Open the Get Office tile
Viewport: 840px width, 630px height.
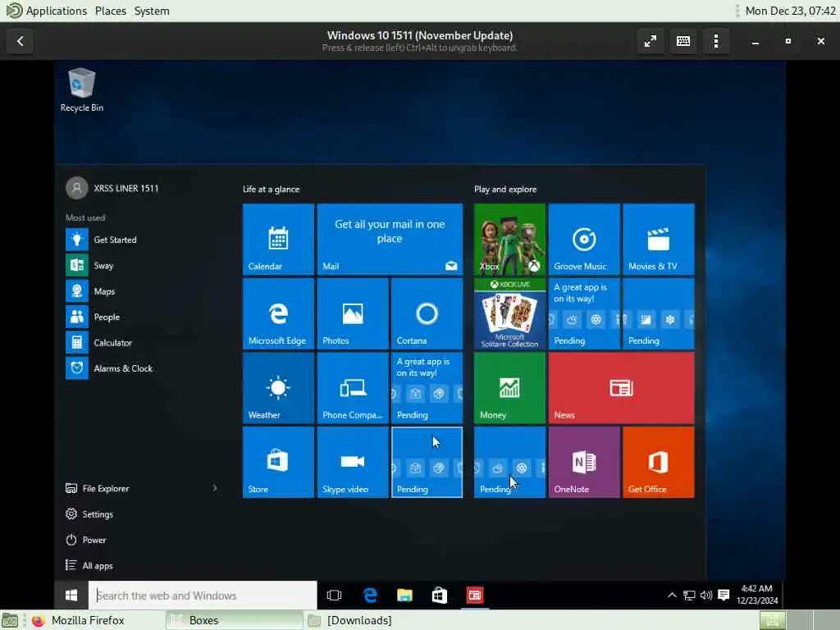click(659, 463)
